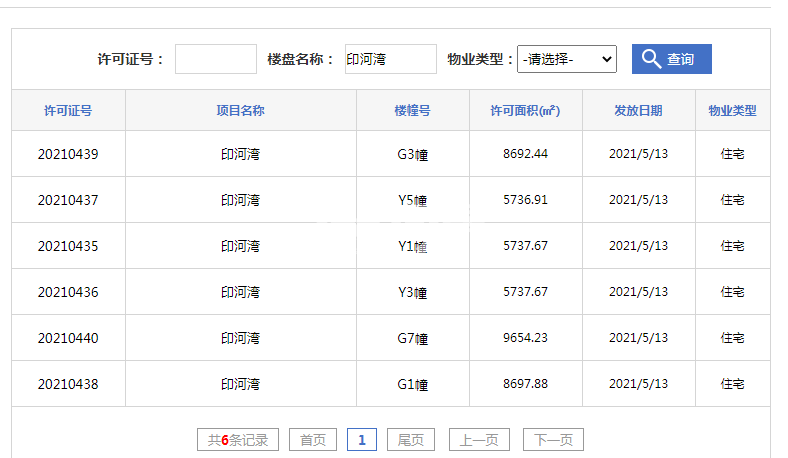Click the 下一页 pagination button
Image resolution: width=788 pixels, height=458 pixels.
553,440
